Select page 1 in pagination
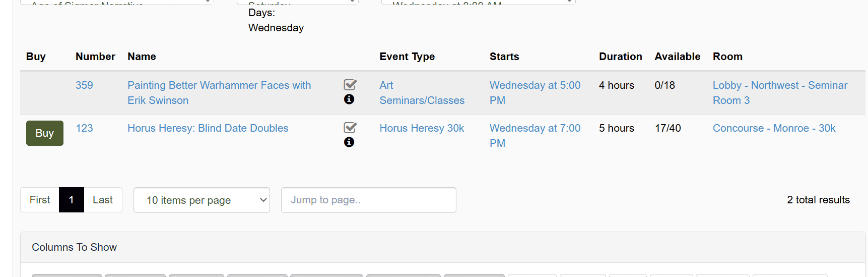868x277 pixels. pos(72,200)
